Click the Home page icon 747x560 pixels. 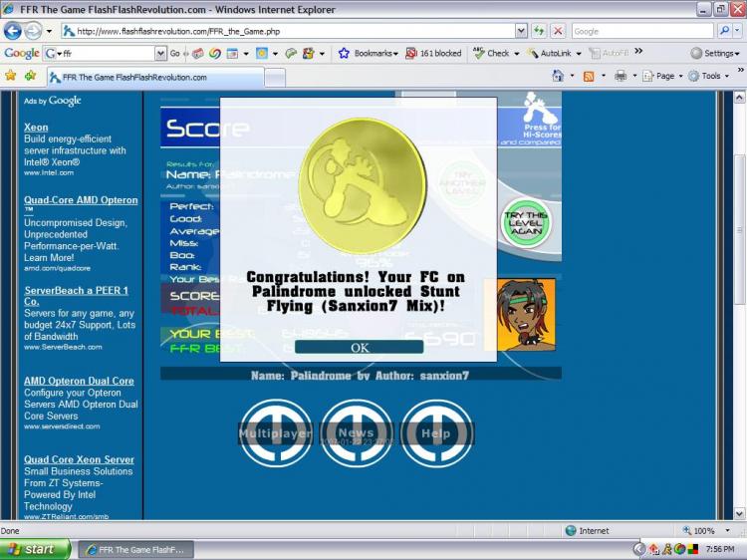point(558,76)
